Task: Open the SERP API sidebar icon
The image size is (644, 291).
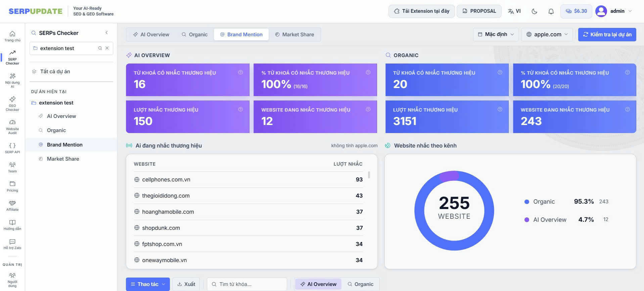Action: pyautogui.click(x=12, y=148)
